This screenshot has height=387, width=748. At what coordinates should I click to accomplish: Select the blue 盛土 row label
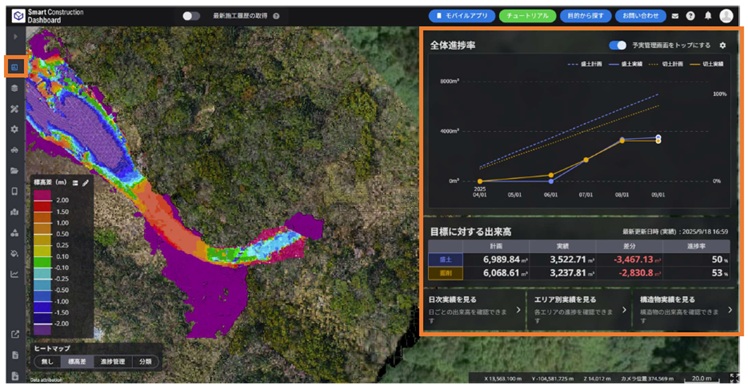445,260
